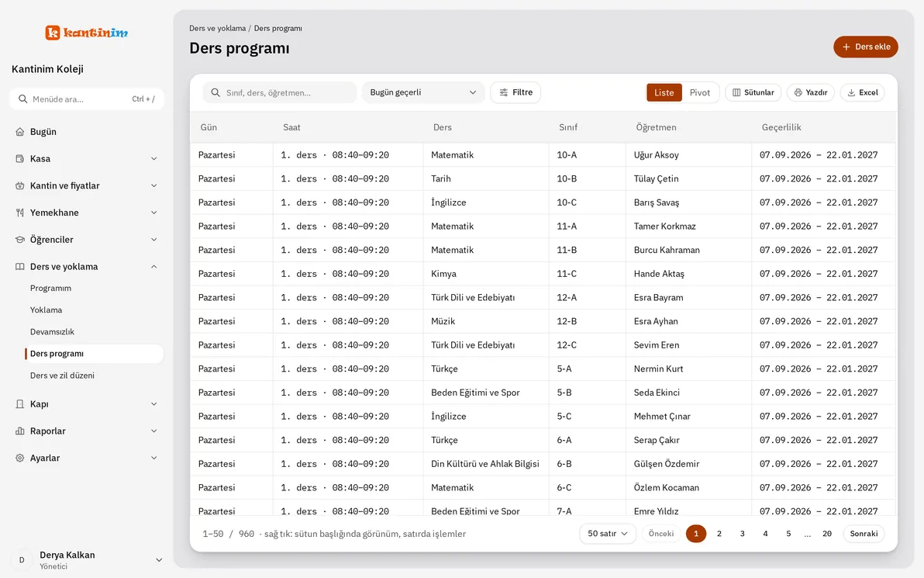The width and height of the screenshot is (924, 578).
Task: Open the Filtre button
Action: [515, 92]
